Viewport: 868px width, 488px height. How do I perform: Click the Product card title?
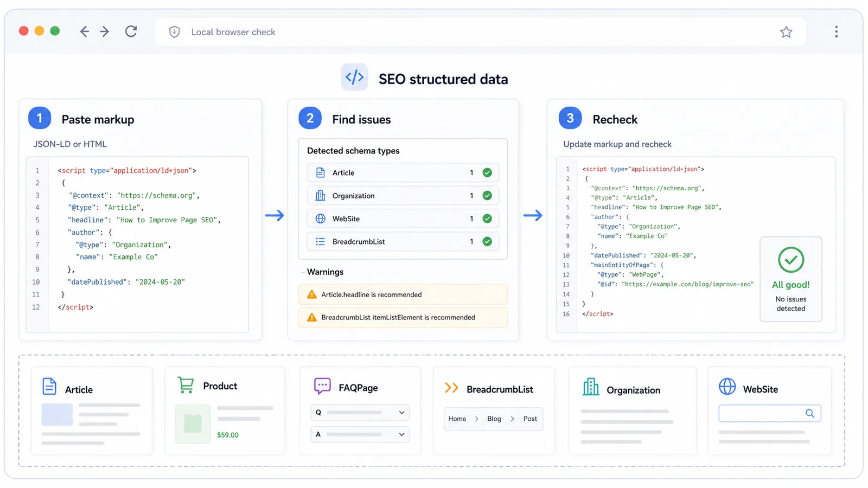click(220, 386)
